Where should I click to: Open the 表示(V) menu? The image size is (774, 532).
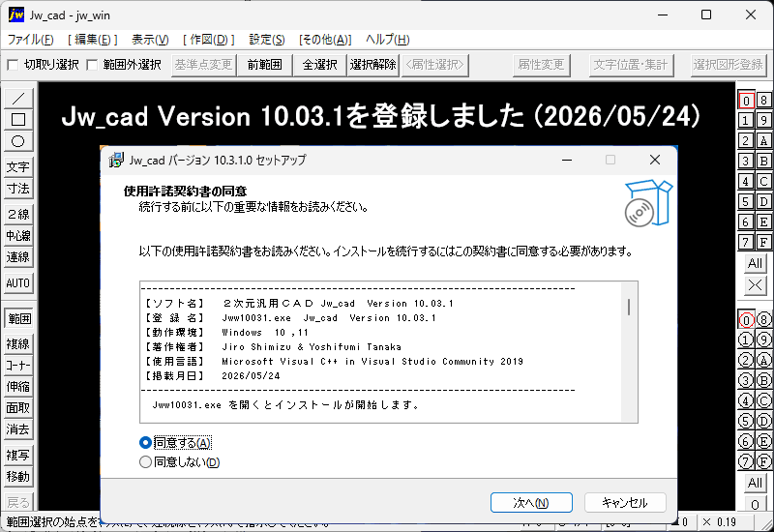150,40
